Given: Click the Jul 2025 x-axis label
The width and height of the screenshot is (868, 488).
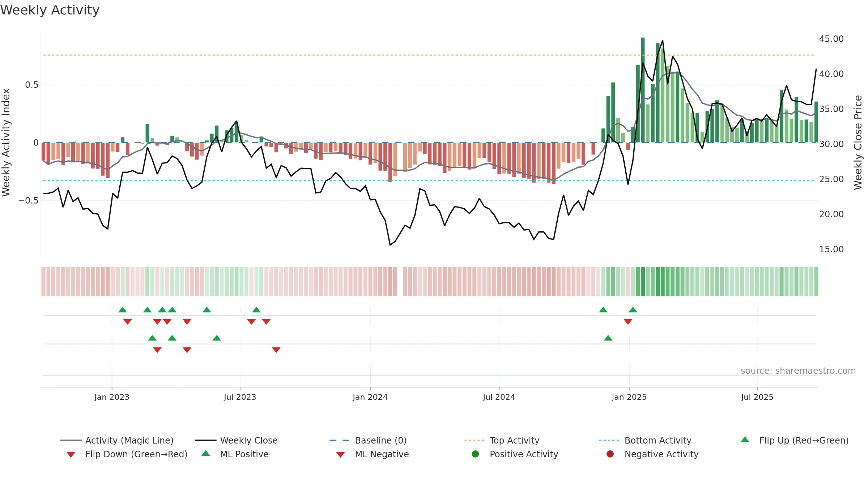Looking at the screenshot, I should 757,397.
